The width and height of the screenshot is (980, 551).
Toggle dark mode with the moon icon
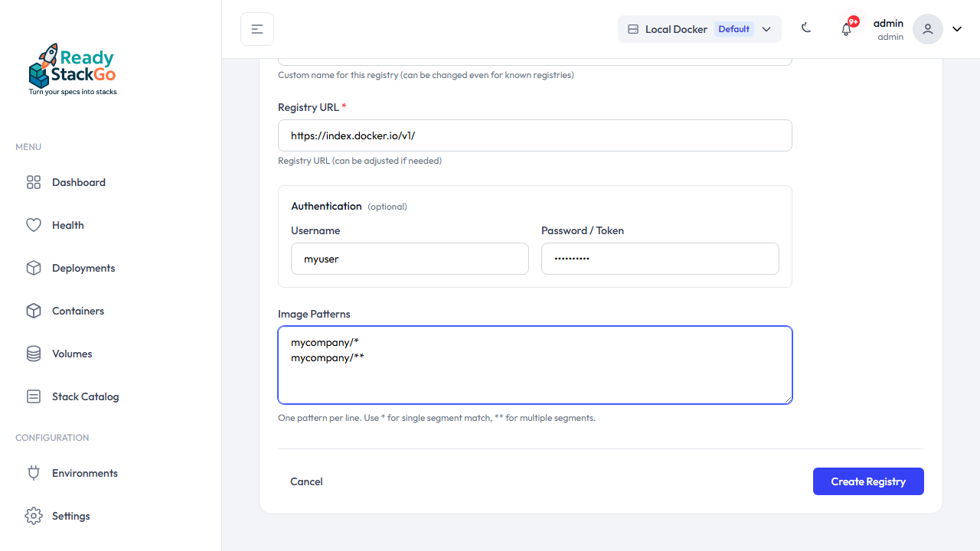806,28
